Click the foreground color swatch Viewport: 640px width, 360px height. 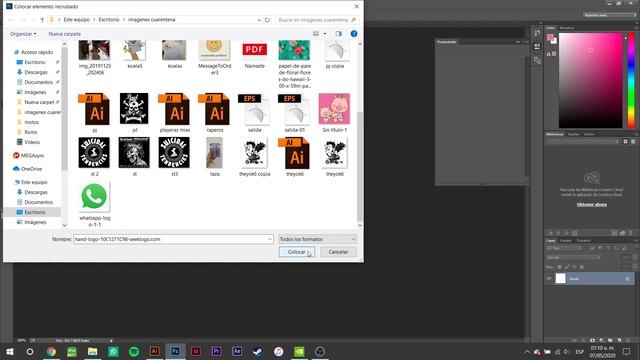(x=550, y=38)
